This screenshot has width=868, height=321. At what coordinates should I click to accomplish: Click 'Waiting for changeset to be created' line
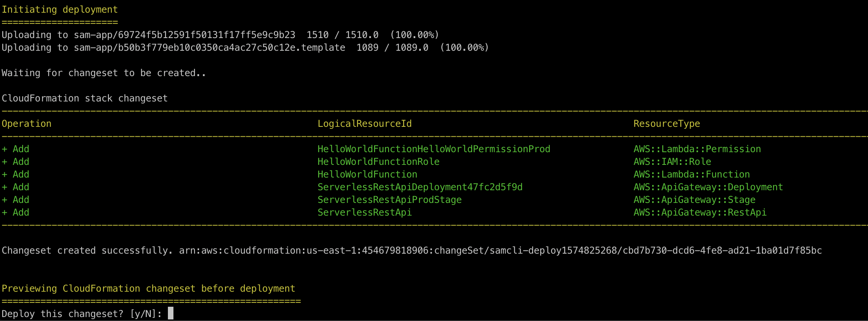click(x=104, y=73)
